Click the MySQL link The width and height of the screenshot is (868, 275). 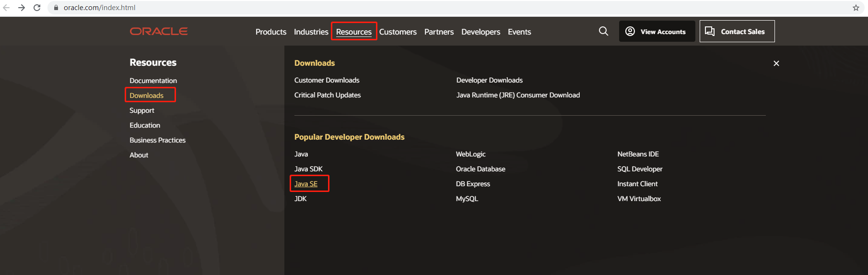[467, 199]
